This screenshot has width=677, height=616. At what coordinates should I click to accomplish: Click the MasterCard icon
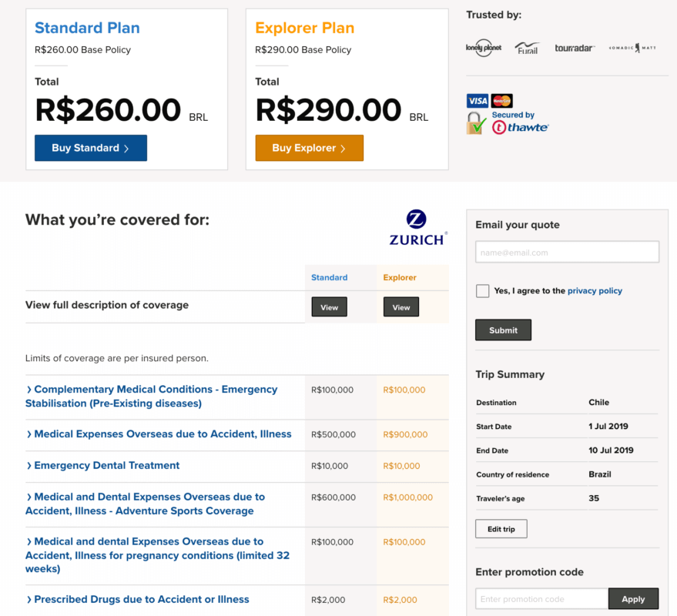point(501,101)
